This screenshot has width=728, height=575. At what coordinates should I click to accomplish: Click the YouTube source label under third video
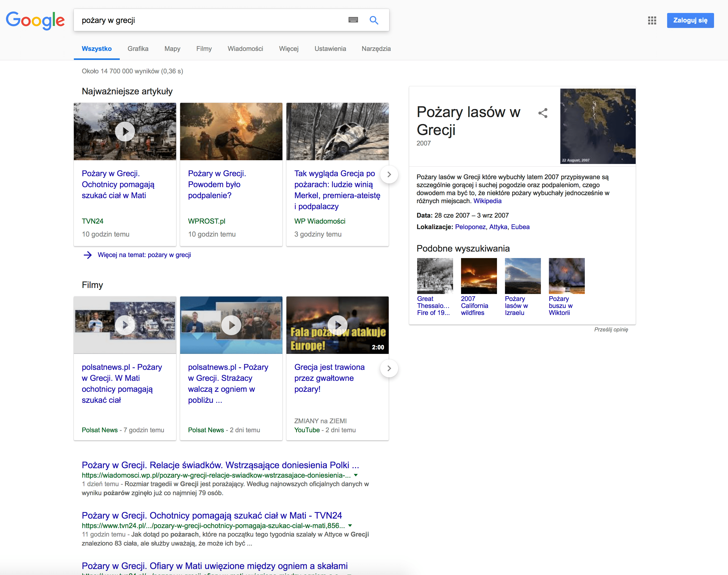[307, 430]
